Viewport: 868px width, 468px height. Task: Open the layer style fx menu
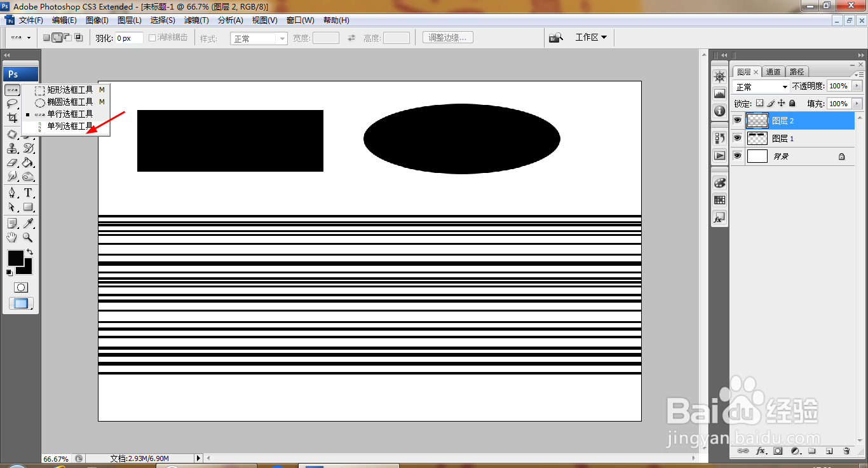tap(761, 451)
